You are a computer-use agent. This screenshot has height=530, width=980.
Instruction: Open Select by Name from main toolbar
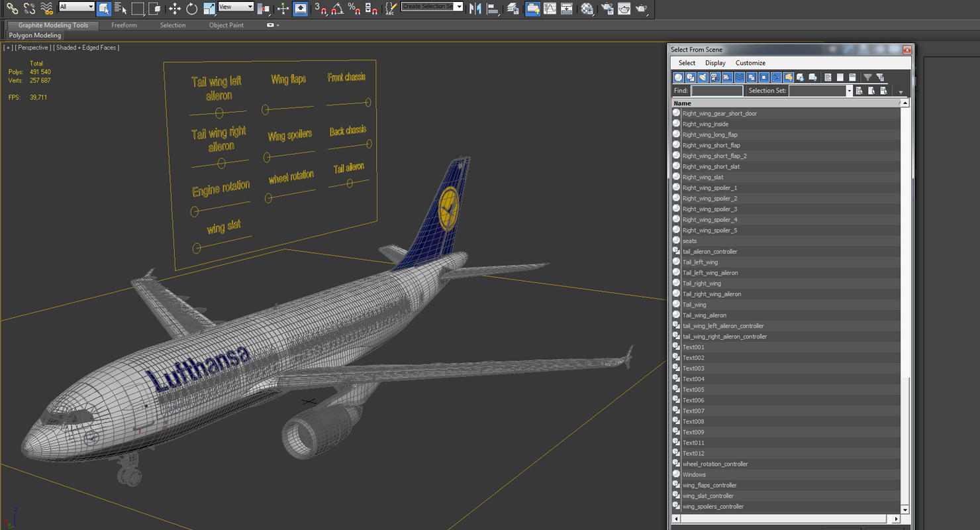click(121, 9)
